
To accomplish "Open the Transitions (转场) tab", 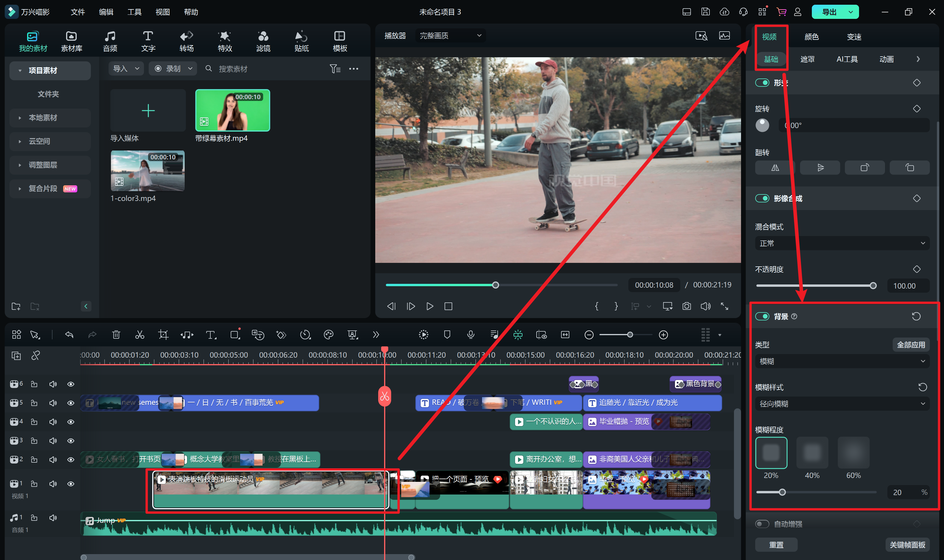I will 186,41.
